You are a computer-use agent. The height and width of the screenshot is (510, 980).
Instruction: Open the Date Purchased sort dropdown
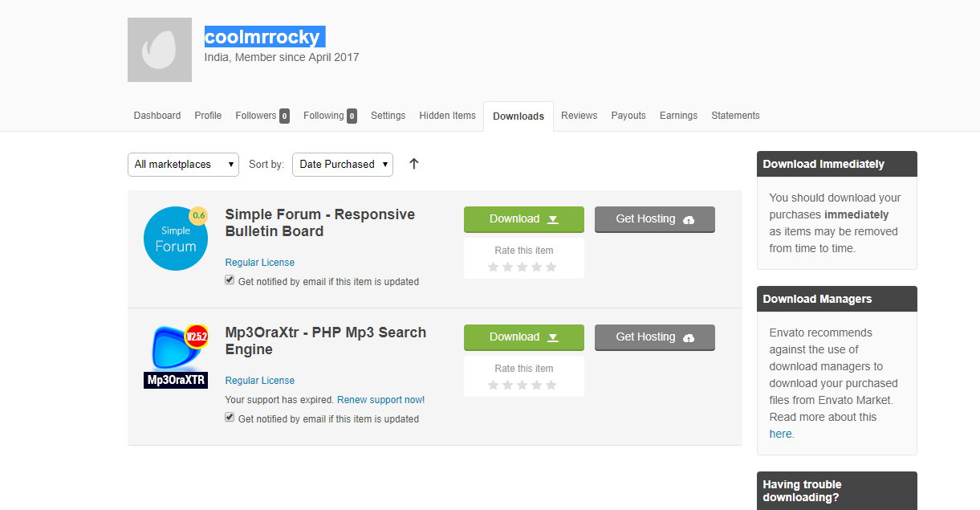(343, 164)
